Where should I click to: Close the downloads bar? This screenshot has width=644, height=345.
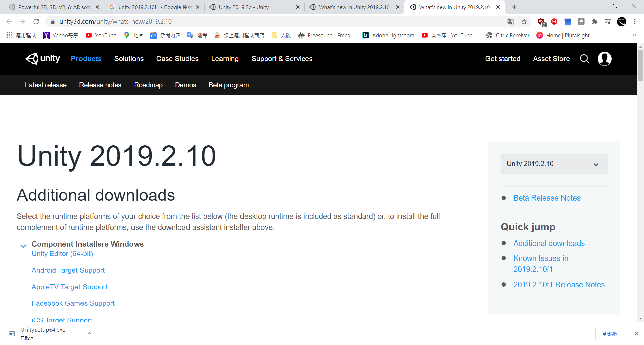click(x=636, y=334)
